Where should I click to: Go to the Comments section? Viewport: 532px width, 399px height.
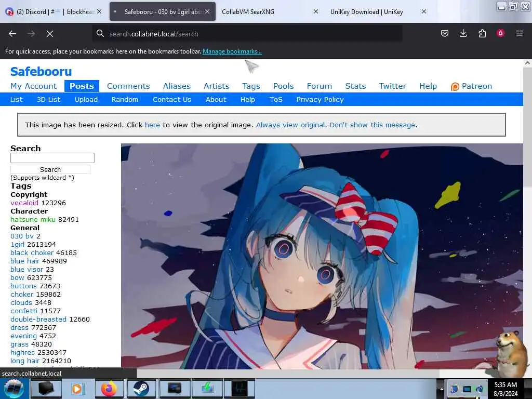click(128, 86)
